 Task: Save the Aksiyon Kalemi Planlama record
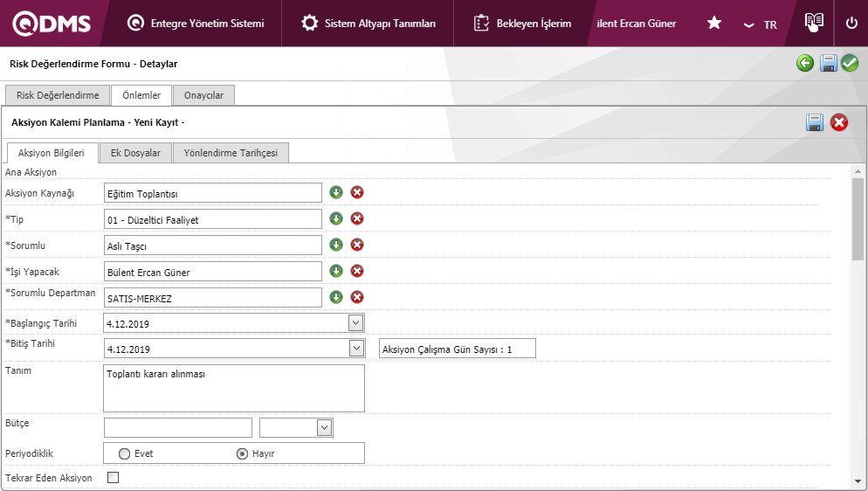815,122
